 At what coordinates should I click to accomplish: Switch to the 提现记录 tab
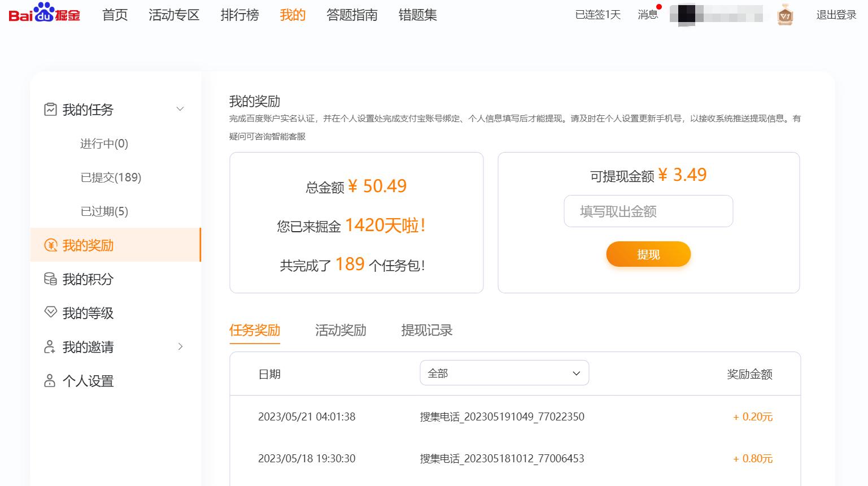[x=427, y=331]
